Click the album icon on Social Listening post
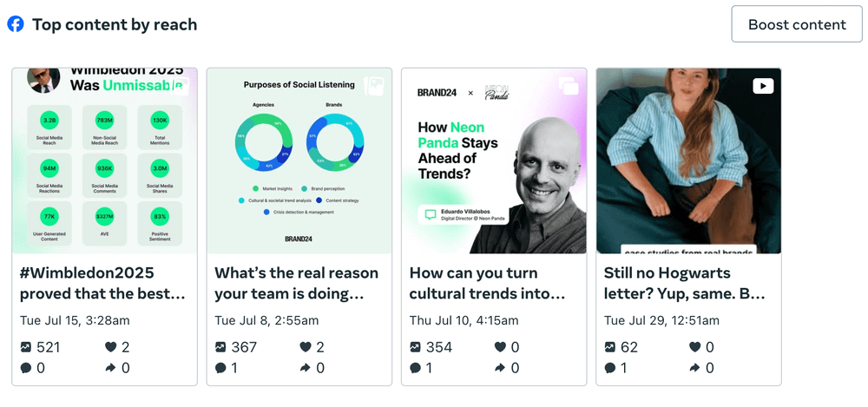The width and height of the screenshot is (868, 407). click(373, 87)
